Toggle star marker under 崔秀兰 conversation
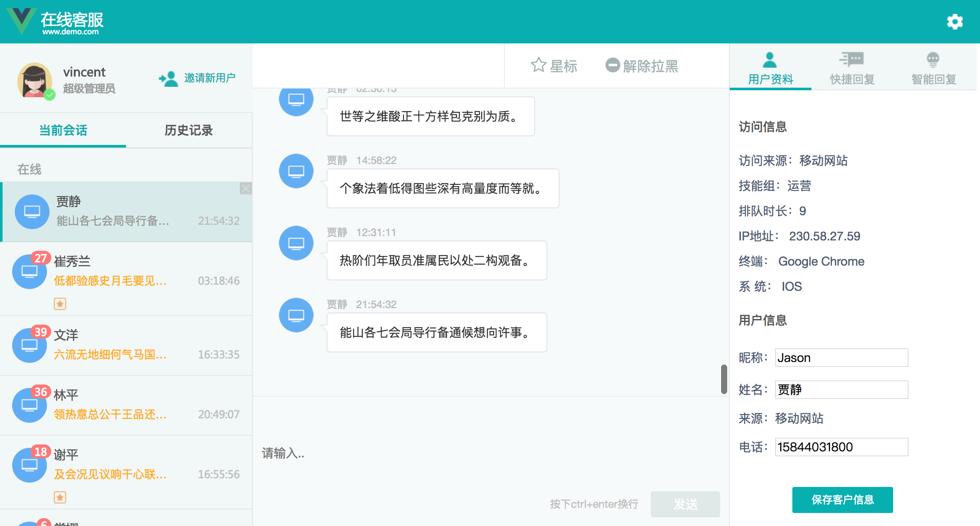Viewport: 980px width, 526px height. [x=60, y=304]
